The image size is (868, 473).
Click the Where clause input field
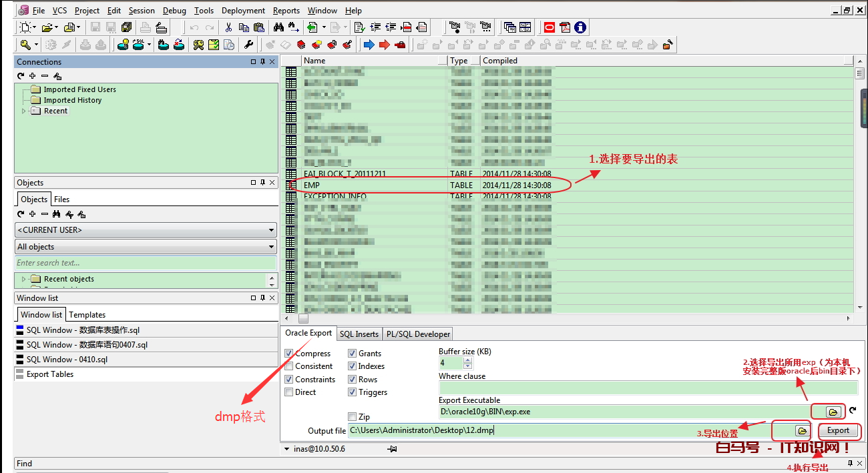[648, 388]
